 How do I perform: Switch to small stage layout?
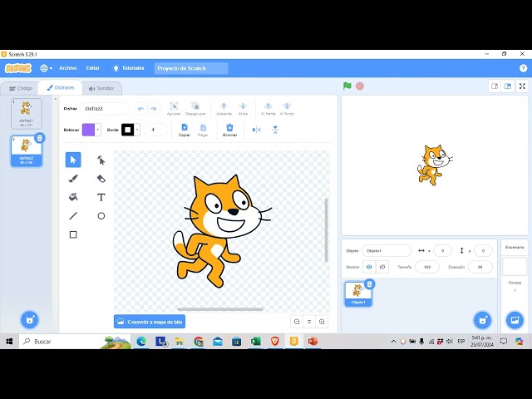pos(495,86)
